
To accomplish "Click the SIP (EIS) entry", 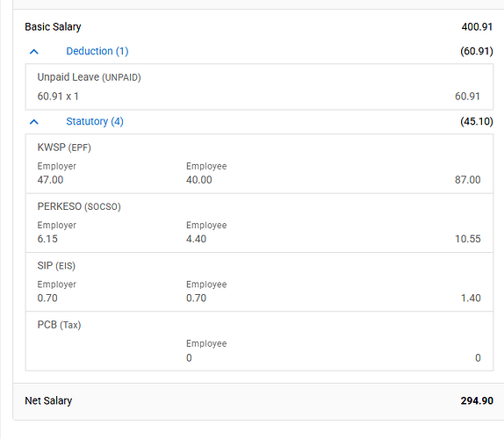I will point(259,282).
